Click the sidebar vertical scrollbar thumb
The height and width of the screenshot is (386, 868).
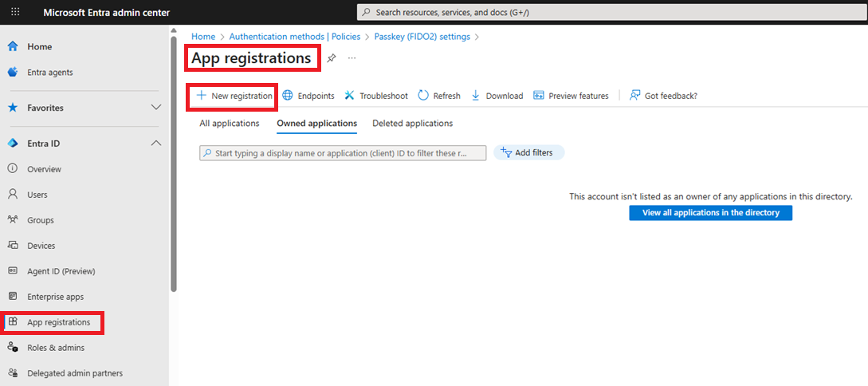(x=174, y=163)
